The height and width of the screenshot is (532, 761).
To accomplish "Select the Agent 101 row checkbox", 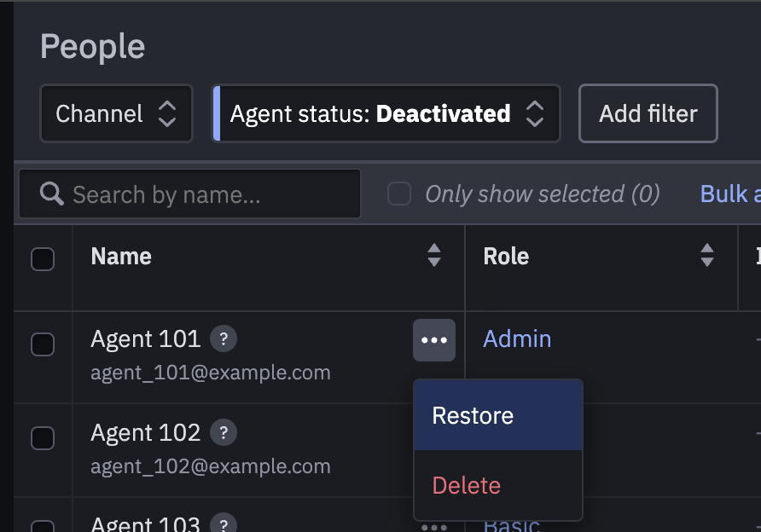I will coord(43,344).
